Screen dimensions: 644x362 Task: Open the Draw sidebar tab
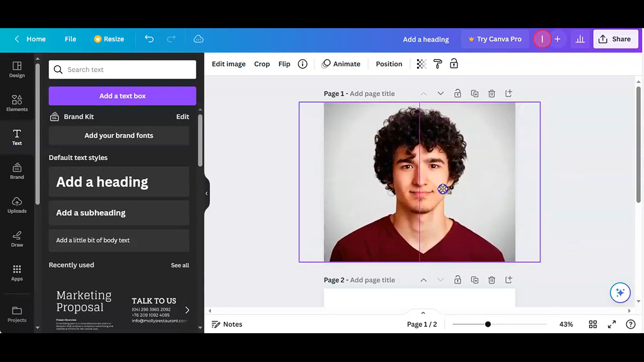[17, 239]
